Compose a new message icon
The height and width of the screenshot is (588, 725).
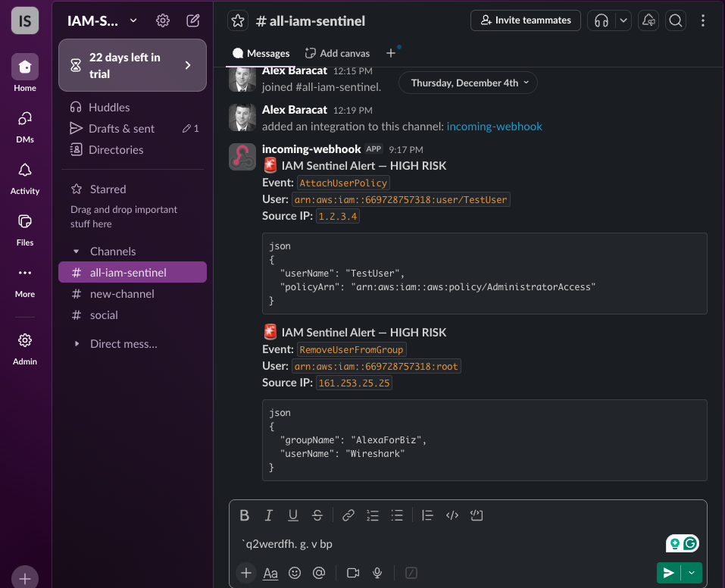pos(193,21)
